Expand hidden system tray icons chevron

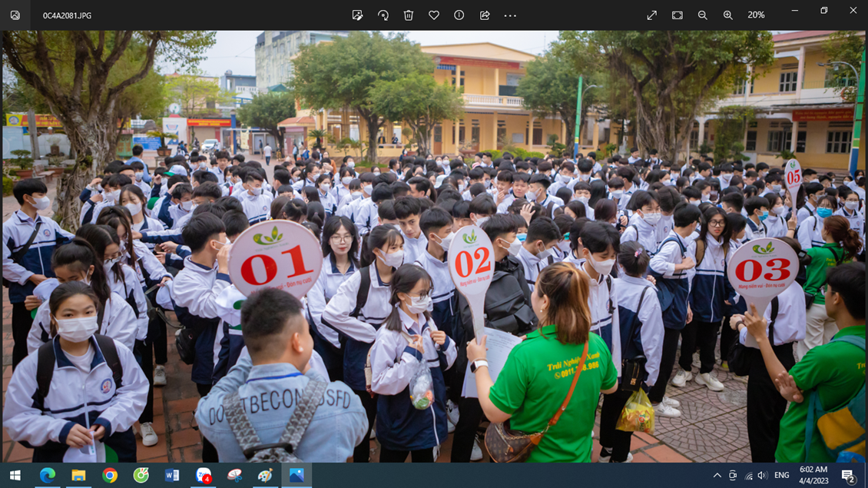click(717, 476)
